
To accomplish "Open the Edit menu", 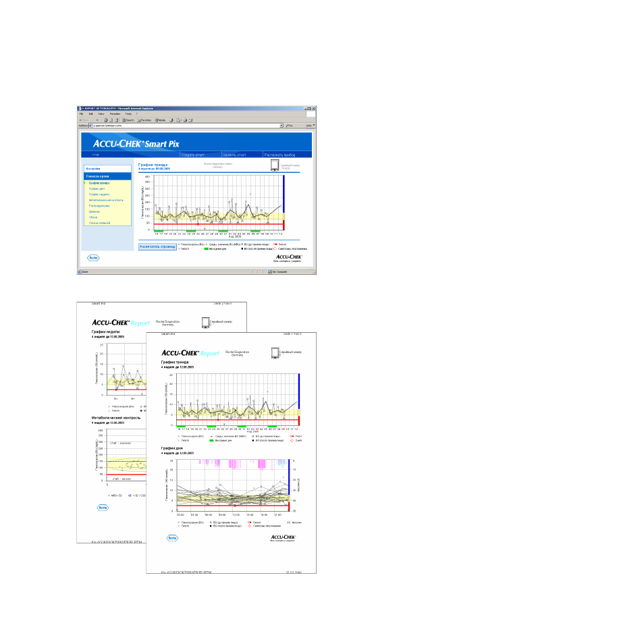I will coord(90,114).
